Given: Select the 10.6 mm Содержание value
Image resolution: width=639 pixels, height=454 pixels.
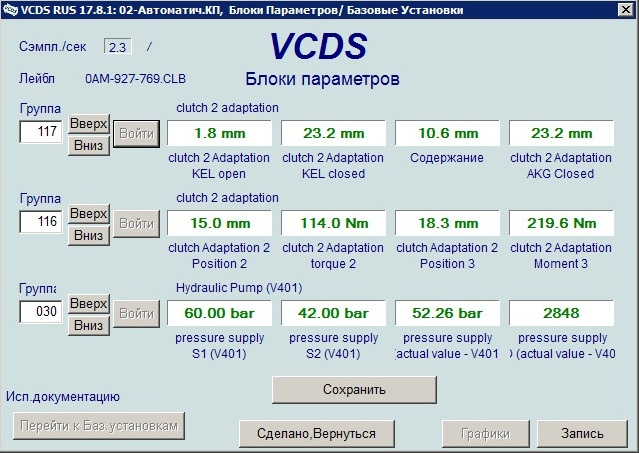Looking at the screenshot, I should tap(447, 133).
